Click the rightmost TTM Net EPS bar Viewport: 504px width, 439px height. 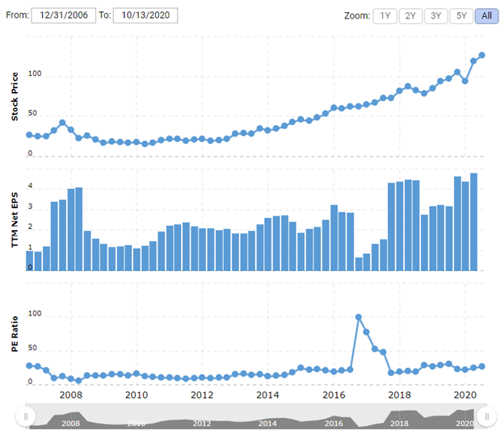(473, 222)
